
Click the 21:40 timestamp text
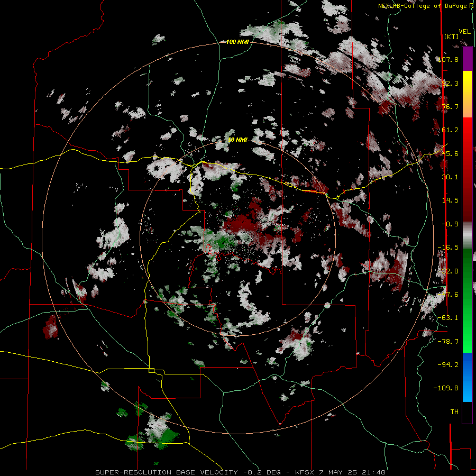pyautogui.click(x=374, y=472)
